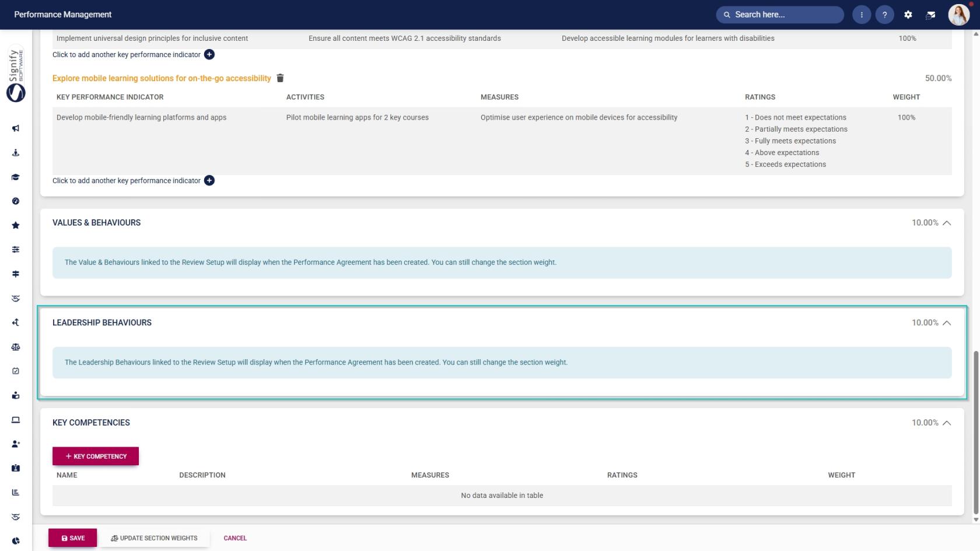Click the page vertical scrollbar thumb
The height and width of the screenshot is (551, 980).
click(x=976, y=433)
